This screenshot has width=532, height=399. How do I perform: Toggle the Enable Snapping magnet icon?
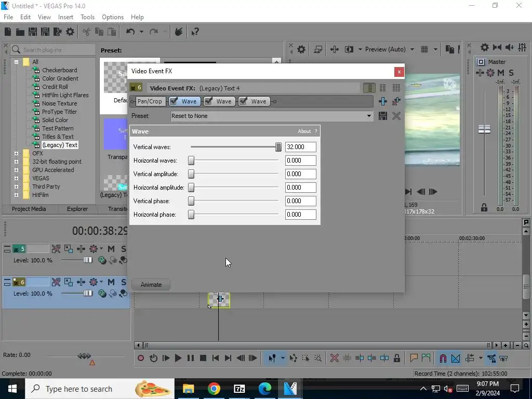(x=443, y=358)
